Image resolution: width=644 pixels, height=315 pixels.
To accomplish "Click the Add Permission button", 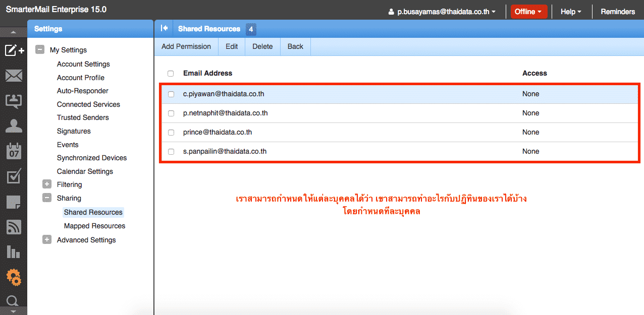I will pyautogui.click(x=186, y=46).
